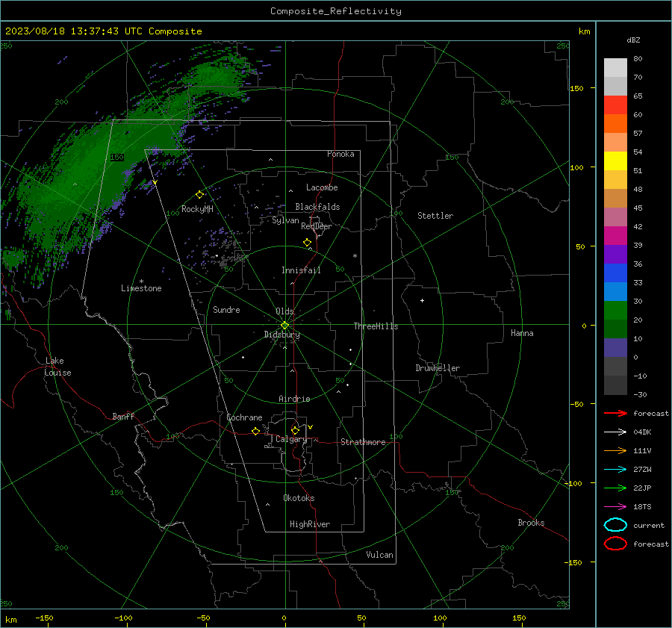Click the cyan current ellipse legend icon
Screen dimensions: 672x628
coord(615,525)
